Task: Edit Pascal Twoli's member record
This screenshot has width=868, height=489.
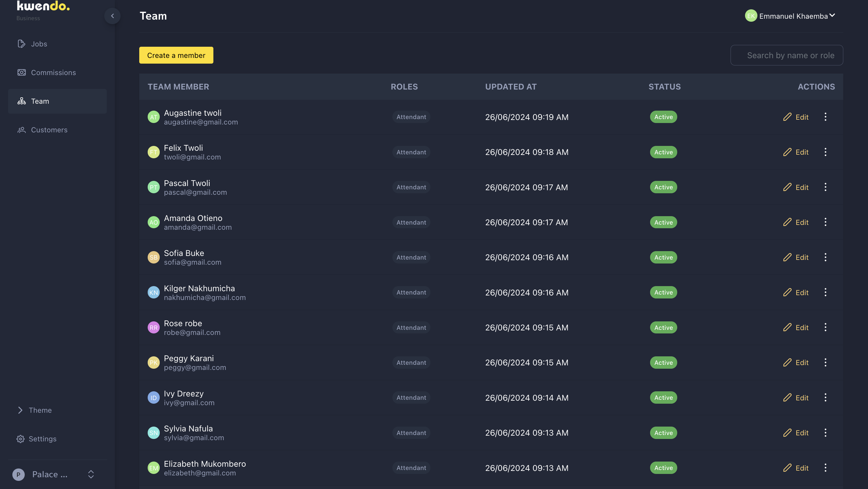Action: 796,187
